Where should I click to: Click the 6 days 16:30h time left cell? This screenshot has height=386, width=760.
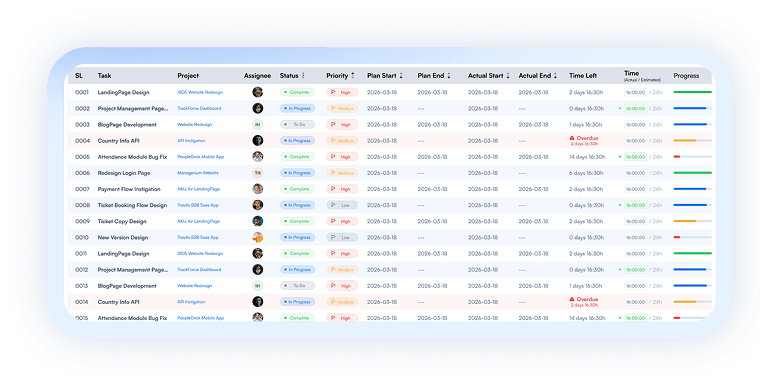pos(586,173)
